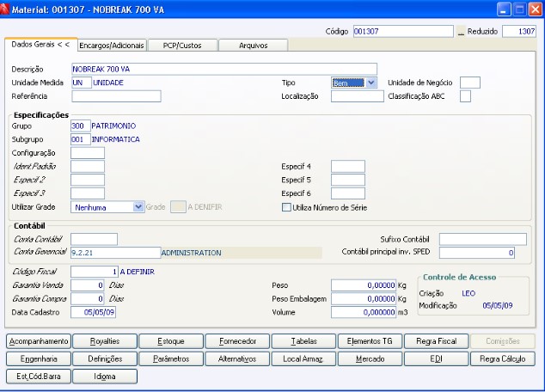
Task: Click the Especif 6 field
Action: tap(348, 193)
